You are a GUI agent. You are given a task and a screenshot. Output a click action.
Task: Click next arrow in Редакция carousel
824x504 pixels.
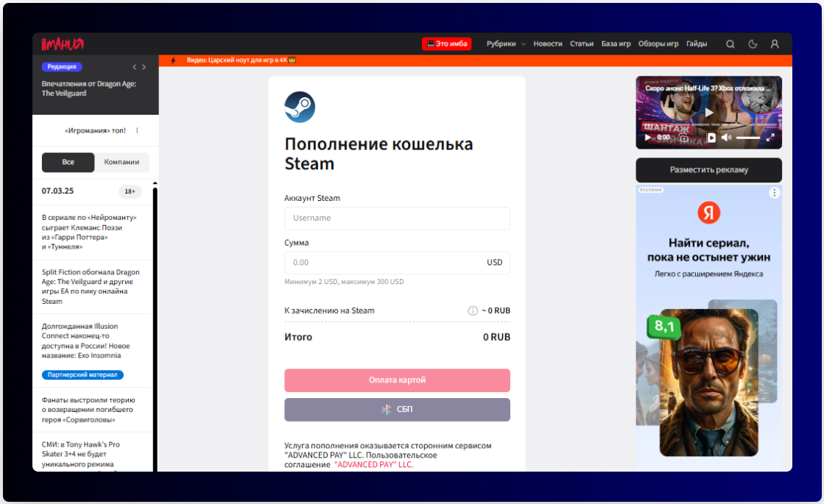click(144, 66)
